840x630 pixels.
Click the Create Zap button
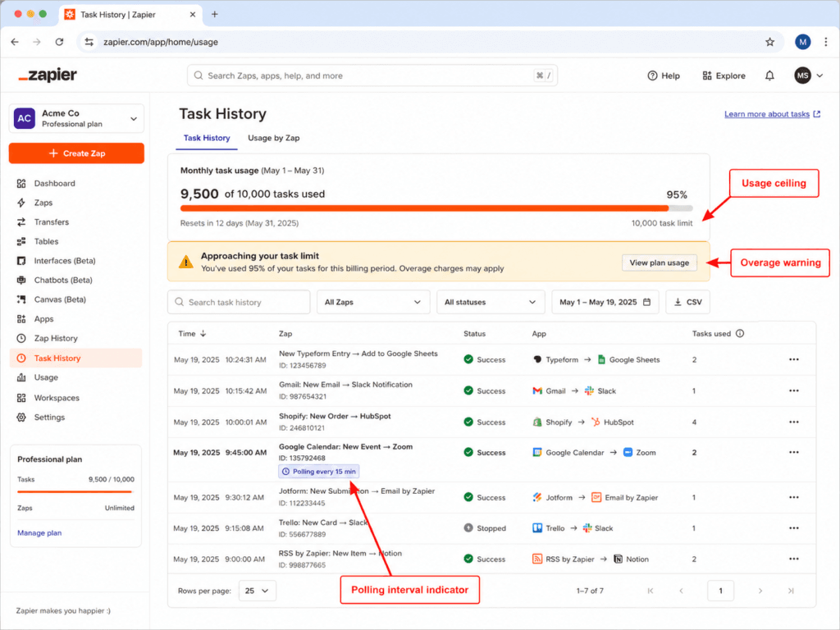(x=76, y=153)
